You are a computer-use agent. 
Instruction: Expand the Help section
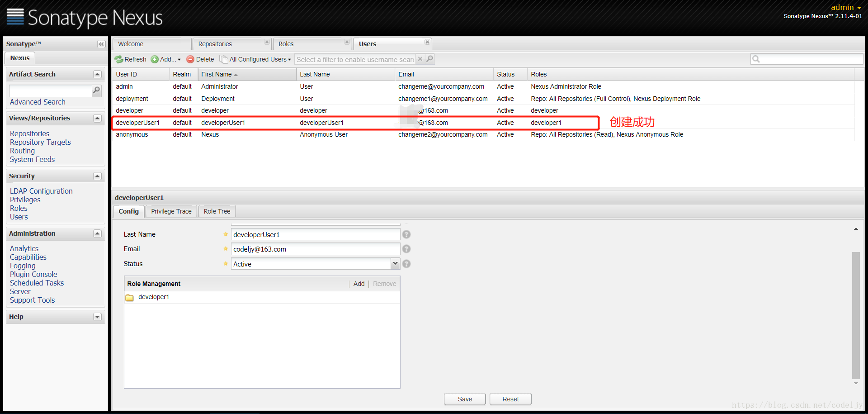(97, 317)
